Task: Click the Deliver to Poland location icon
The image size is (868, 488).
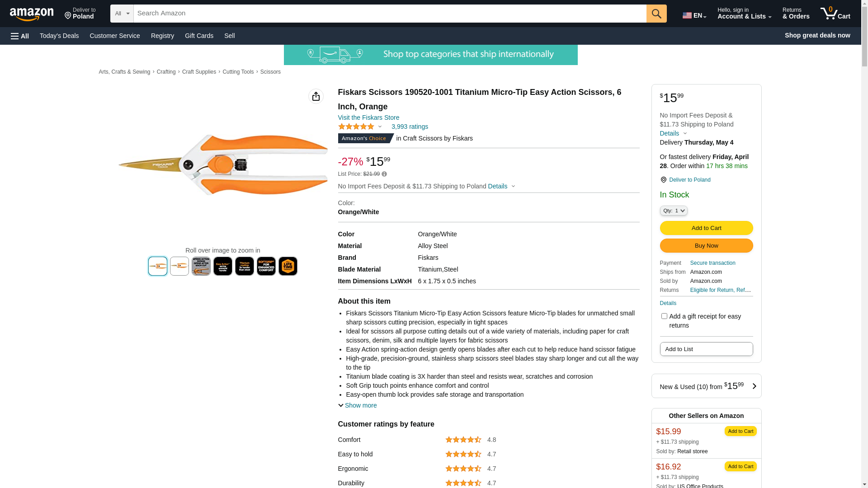Action: click(x=663, y=180)
